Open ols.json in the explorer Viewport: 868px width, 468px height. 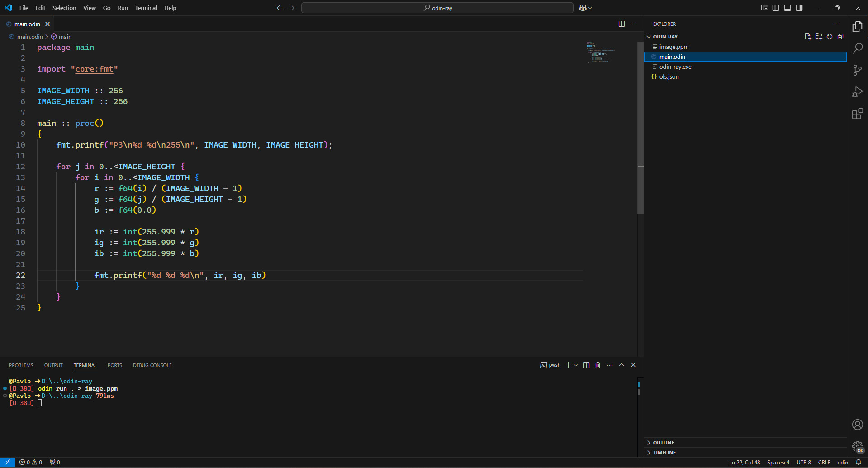tap(745, 76)
